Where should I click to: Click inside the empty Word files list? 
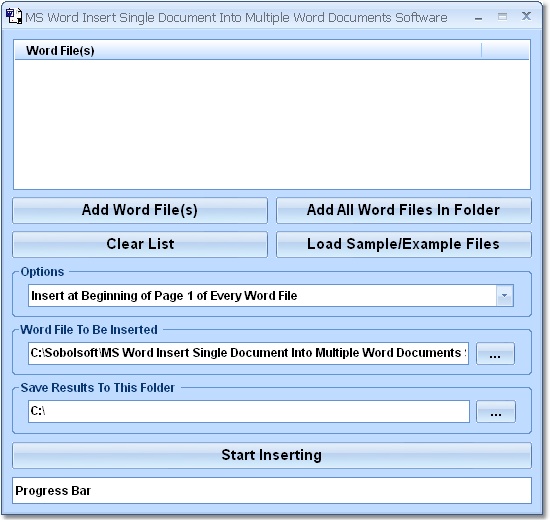pyautogui.click(x=272, y=125)
